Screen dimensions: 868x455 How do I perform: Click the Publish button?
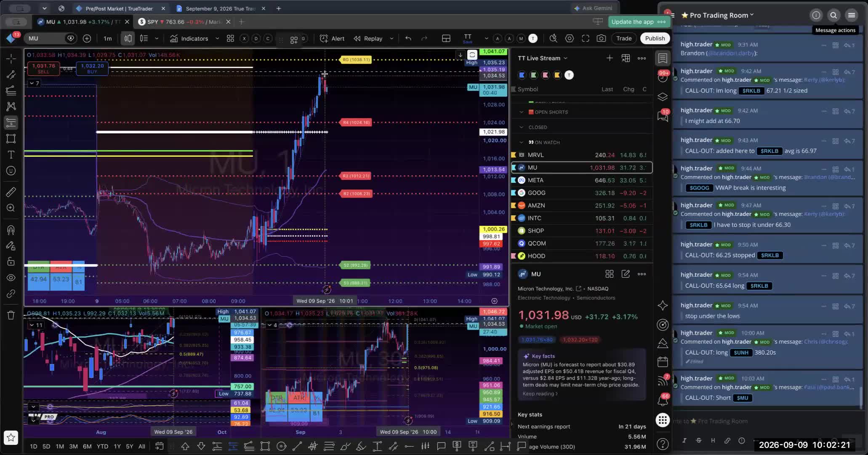(x=655, y=38)
